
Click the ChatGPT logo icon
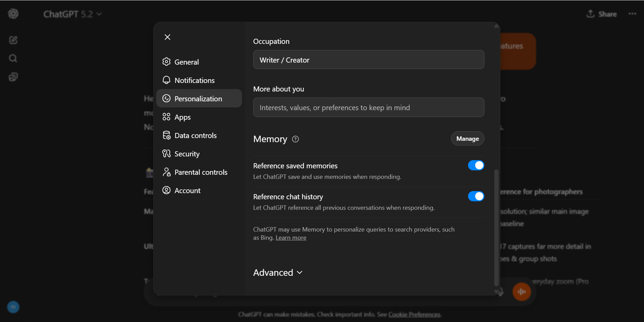coord(13,14)
